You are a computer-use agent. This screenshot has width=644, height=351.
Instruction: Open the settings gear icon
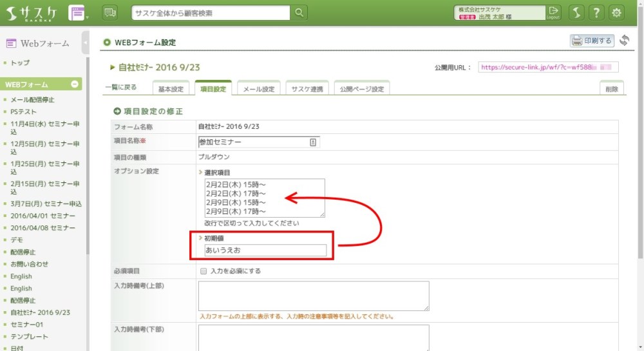[617, 13]
